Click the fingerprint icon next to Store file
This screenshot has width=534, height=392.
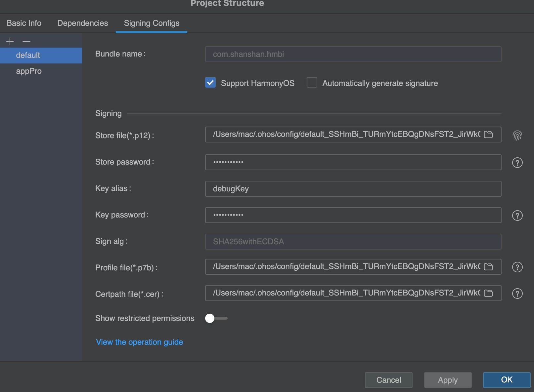(x=517, y=135)
